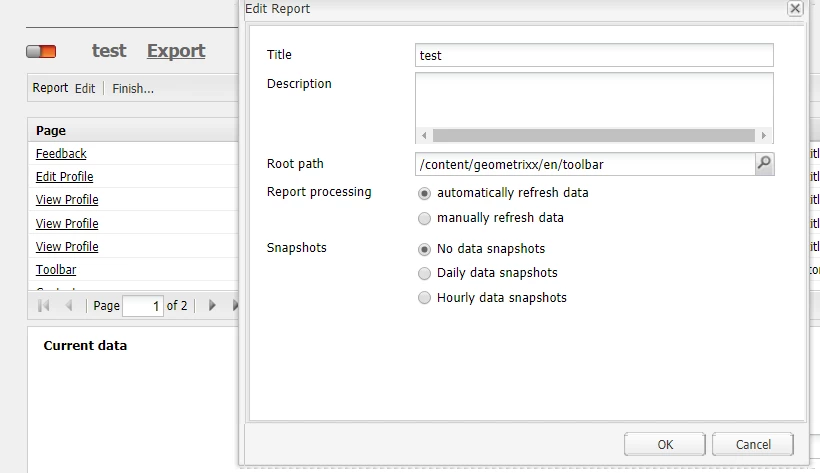The height and width of the screenshot is (473, 820).
Task: Go to next page arrow icon
Action: (x=212, y=306)
